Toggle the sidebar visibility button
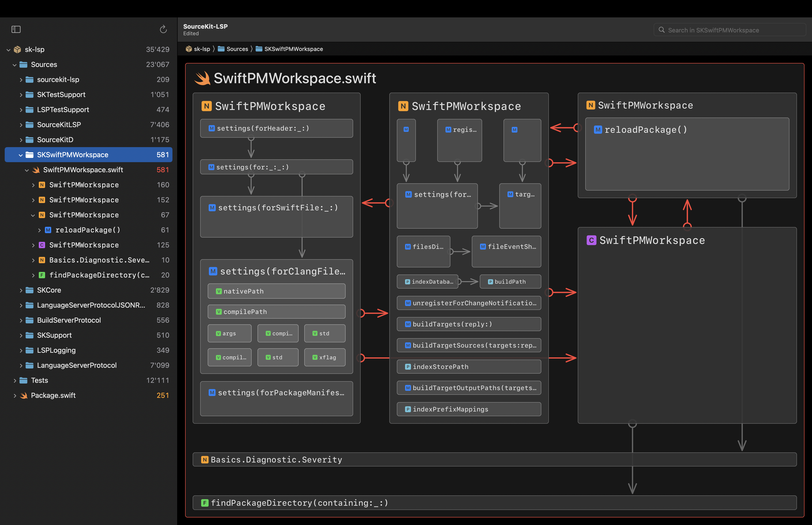 16,29
